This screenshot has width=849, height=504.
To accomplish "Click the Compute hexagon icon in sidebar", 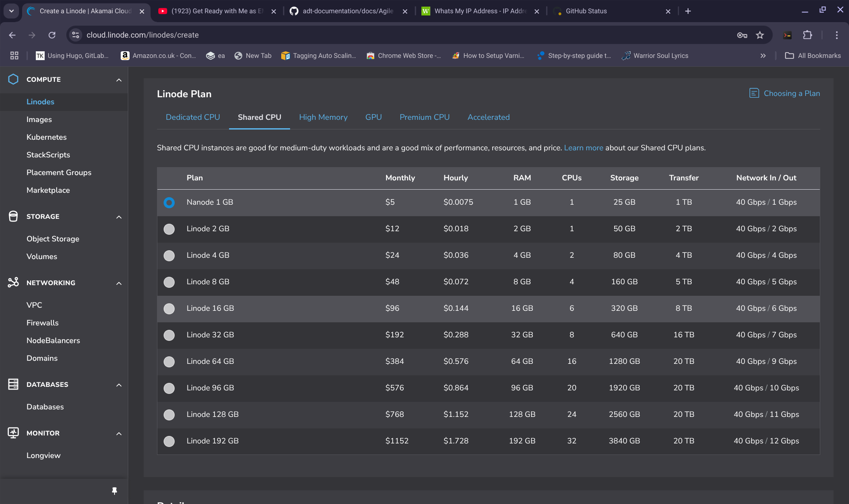I will 13,79.
